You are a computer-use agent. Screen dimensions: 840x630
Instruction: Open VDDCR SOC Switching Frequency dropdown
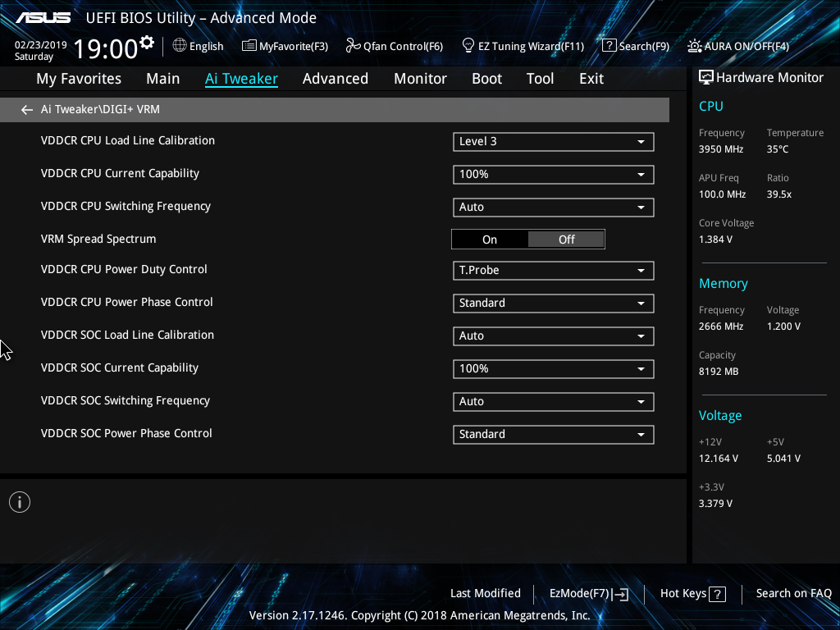[x=554, y=402]
